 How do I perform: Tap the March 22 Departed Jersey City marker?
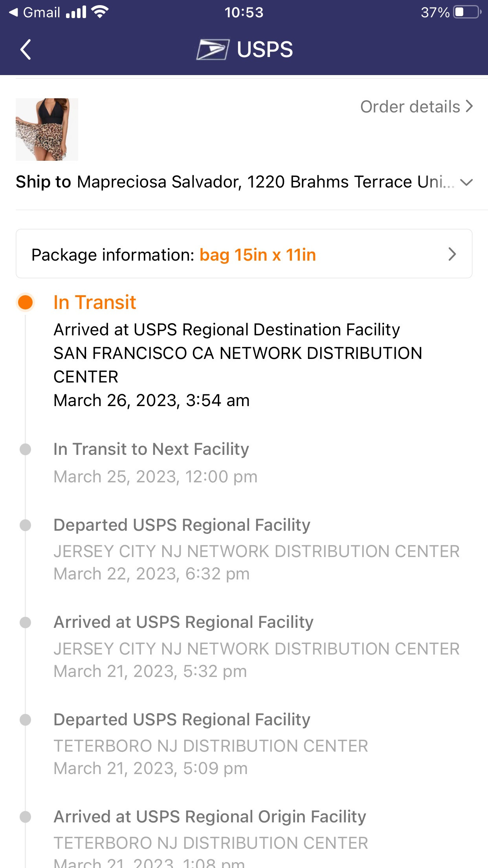(26, 525)
